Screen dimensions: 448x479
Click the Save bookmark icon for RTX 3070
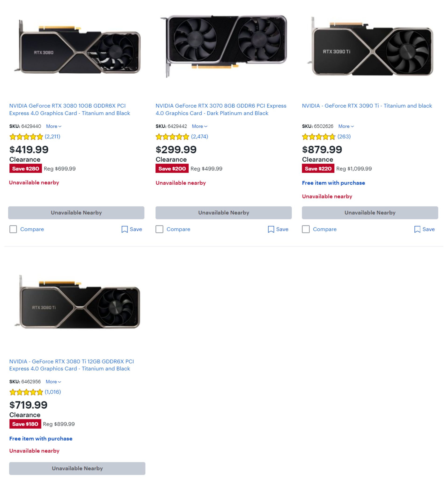[x=271, y=229]
